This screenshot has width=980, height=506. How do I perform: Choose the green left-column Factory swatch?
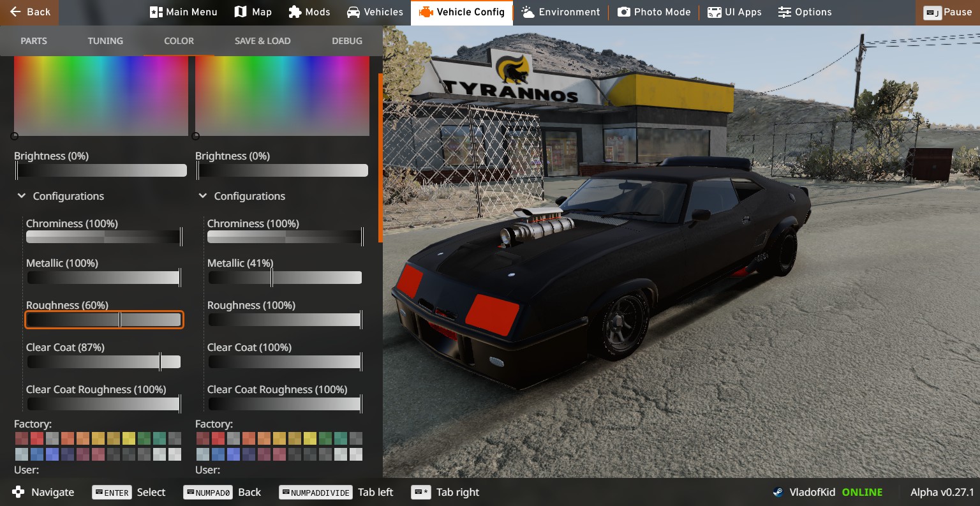144,438
